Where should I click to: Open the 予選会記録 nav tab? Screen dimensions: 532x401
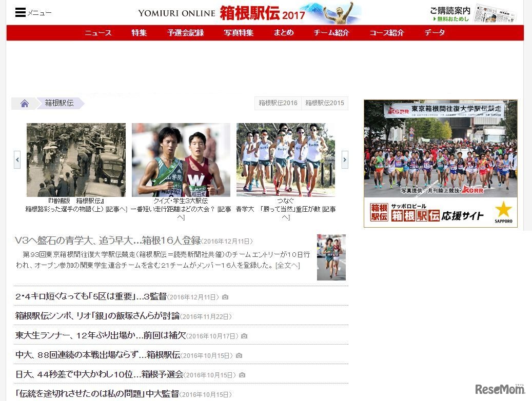[x=185, y=33]
